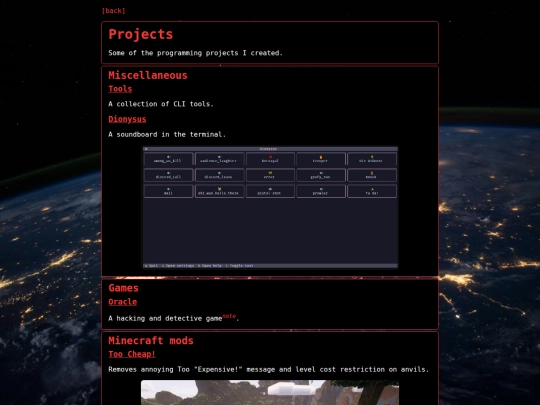Click the knock tile with door icon
540x405 pixels.
click(372, 175)
